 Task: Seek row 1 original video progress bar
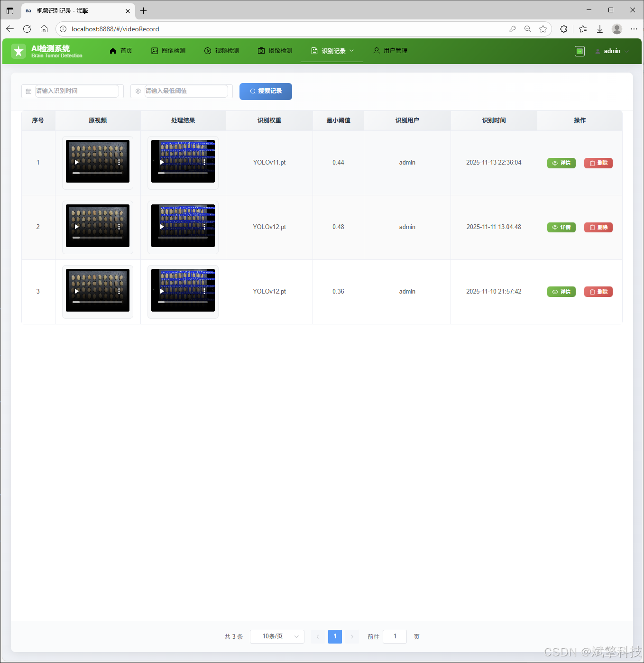[x=98, y=173]
